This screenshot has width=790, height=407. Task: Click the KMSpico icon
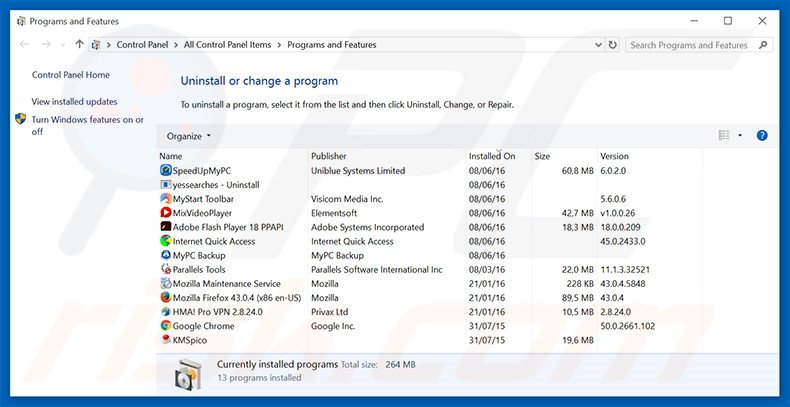pos(166,340)
